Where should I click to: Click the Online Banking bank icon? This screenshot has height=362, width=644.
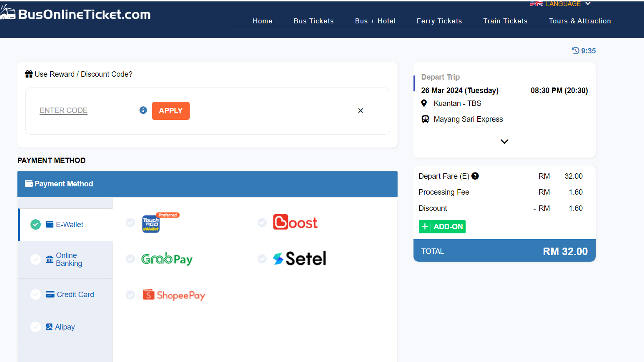pyautogui.click(x=49, y=259)
